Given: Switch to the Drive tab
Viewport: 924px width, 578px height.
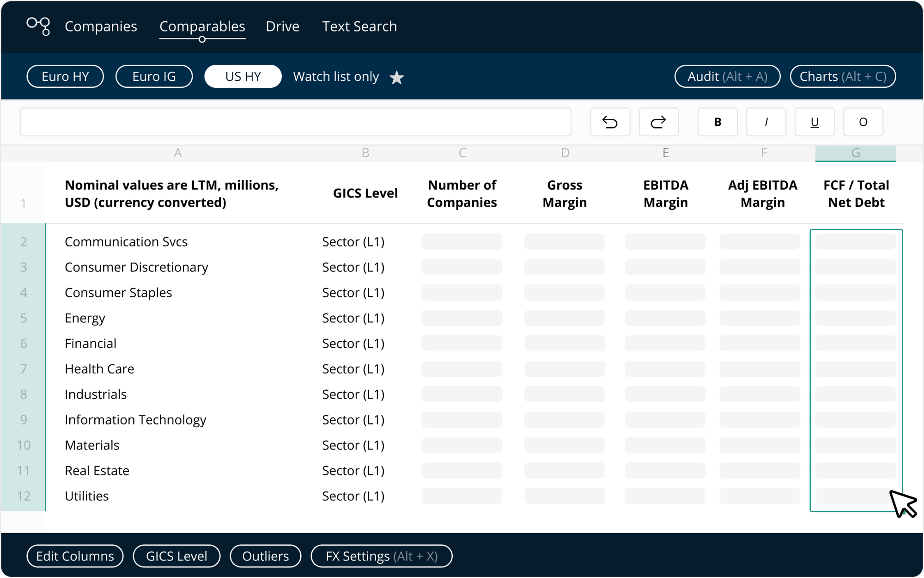Looking at the screenshot, I should click(282, 26).
